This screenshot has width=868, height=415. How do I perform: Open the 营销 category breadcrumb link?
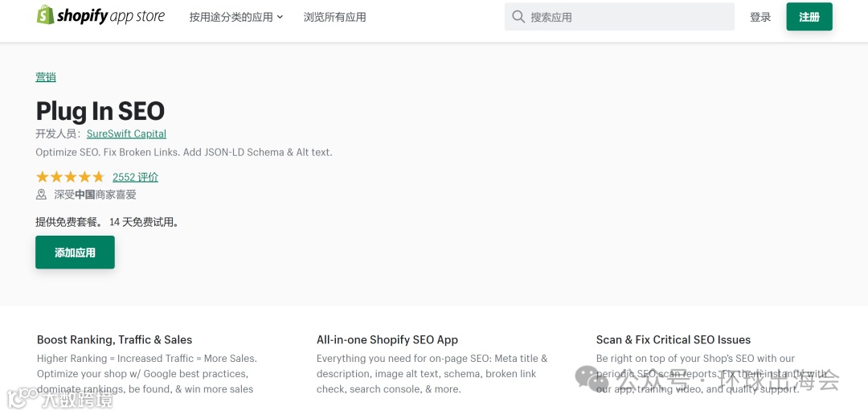[46, 77]
